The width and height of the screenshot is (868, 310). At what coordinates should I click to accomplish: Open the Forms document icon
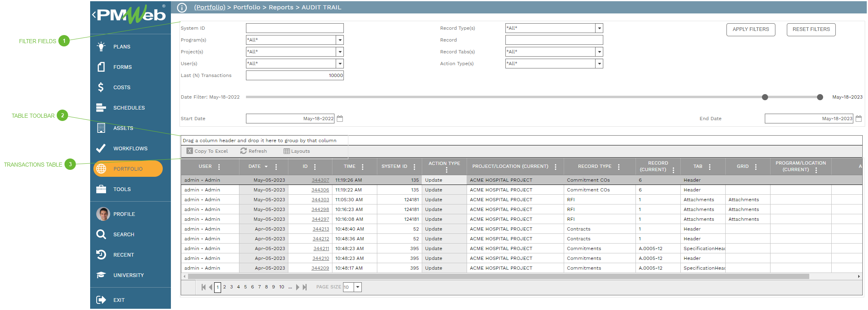(101, 67)
